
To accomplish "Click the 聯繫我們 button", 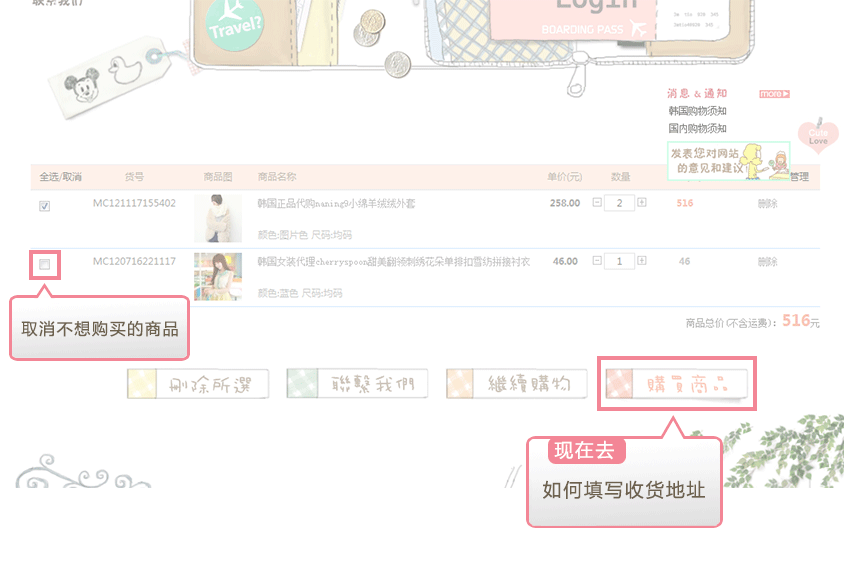I will [357, 383].
